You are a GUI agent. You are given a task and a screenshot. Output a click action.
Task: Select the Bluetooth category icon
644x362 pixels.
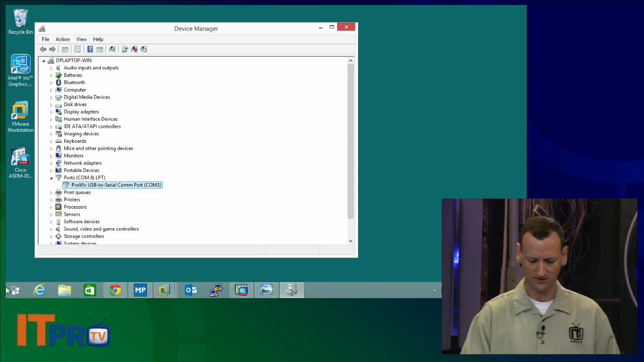58,82
